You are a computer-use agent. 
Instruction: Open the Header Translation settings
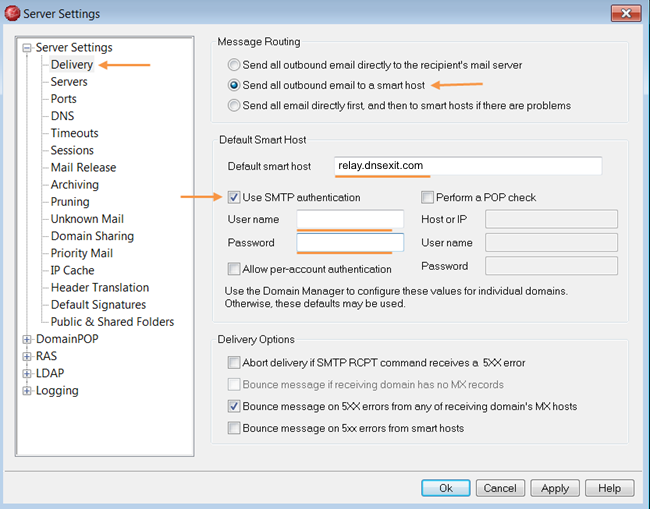click(100, 288)
